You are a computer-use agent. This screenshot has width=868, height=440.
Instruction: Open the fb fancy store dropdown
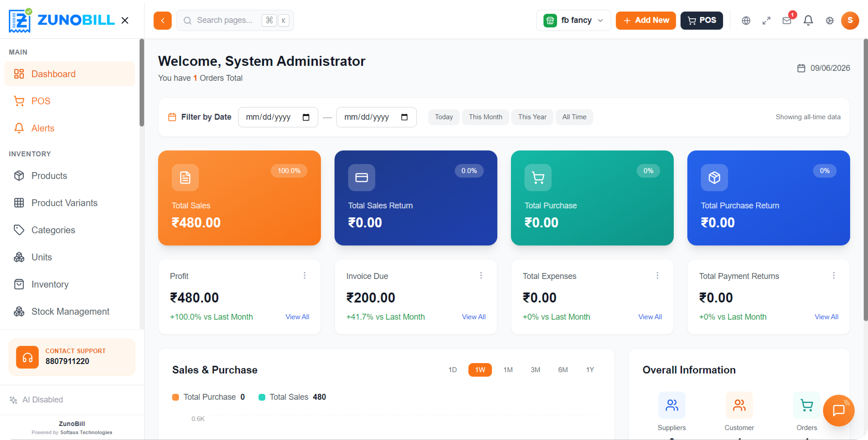click(x=574, y=21)
